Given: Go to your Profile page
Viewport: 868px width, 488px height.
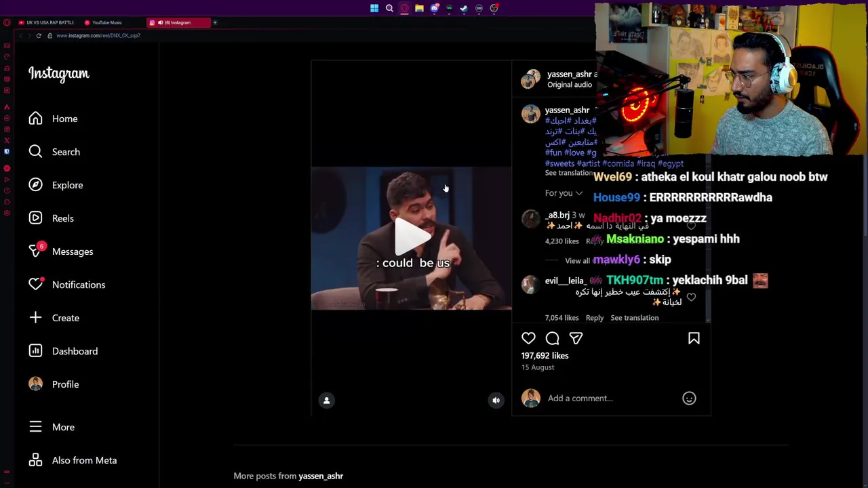Looking at the screenshot, I should pos(54,384).
